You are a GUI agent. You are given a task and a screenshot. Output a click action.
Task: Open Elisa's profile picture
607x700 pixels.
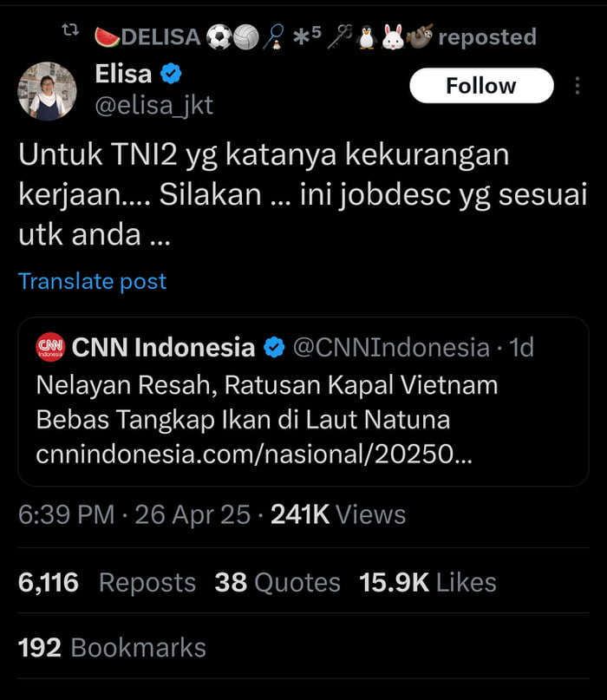click(46, 91)
